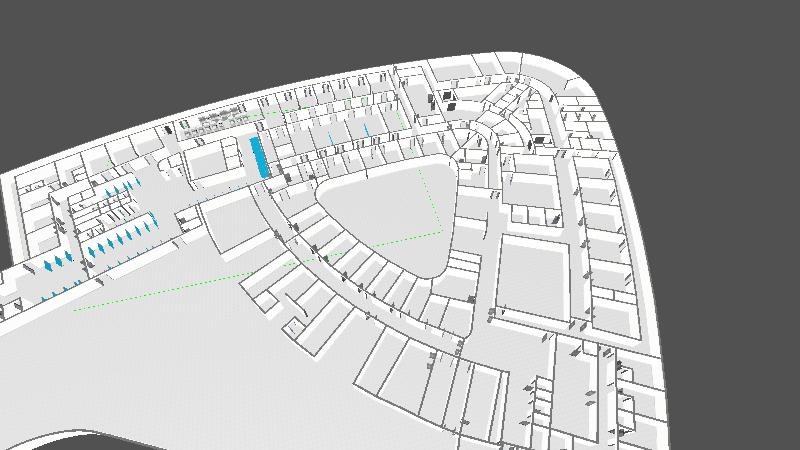Click the leftmost blue diamond marker

(x=47, y=266)
